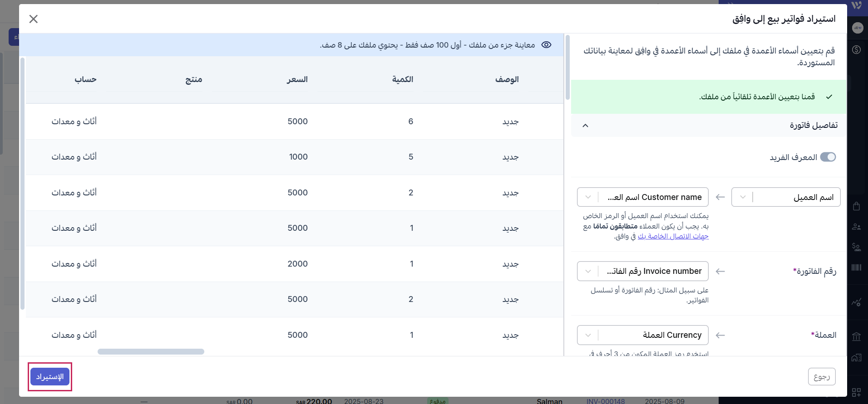Open the جهات الاتصال الخاصة بك link
Image resolution: width=868 pixels, height=404 pixels.
pyautogui.click(x=673, y=236)
